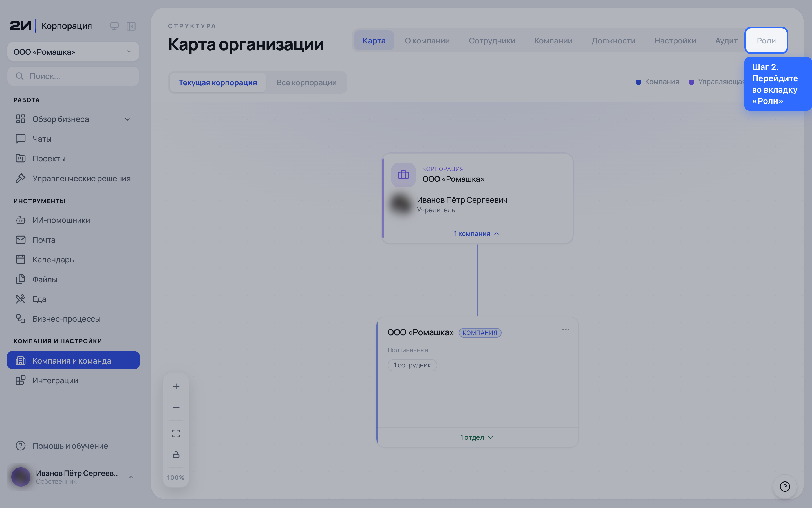Open the Настройки tab
Viewport: 812px width, 508px height.
(x=675, y=41)
